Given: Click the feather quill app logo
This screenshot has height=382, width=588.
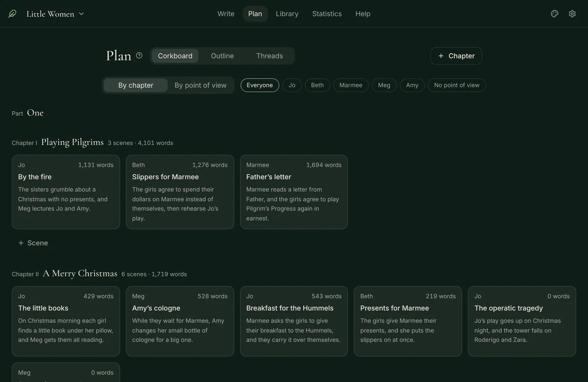Looking at the screenshot, I should click(12, 14).
